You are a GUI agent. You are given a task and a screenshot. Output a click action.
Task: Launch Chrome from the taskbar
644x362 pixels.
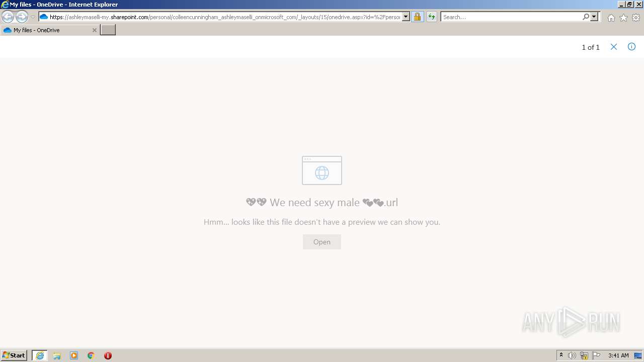tap(91, 355)
